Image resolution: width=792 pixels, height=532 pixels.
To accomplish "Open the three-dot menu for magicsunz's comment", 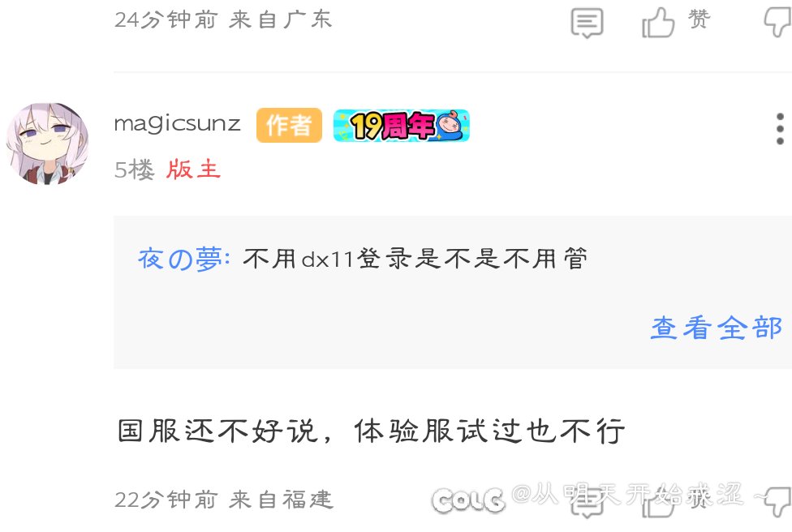I will (x=780, y=129).
